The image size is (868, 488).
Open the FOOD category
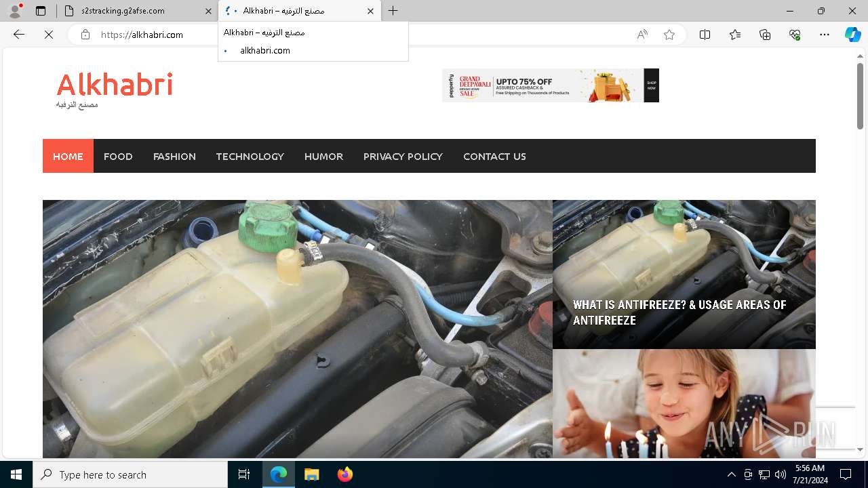click(118, 156)
